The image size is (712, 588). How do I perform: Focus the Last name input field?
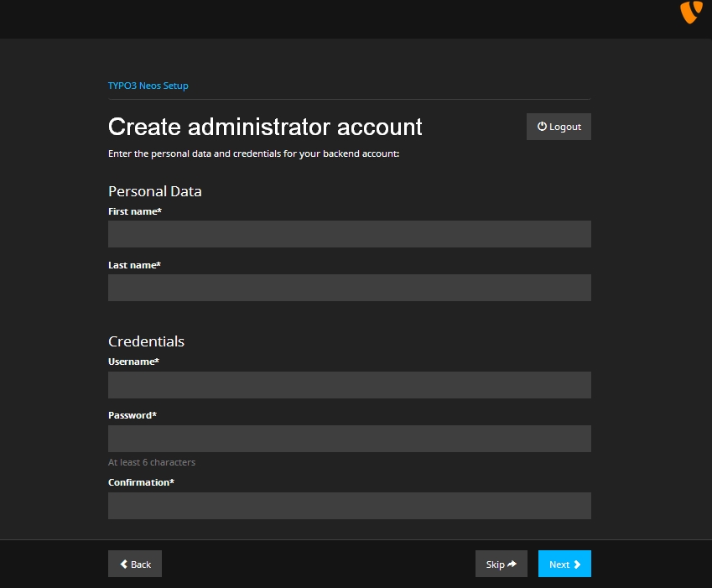pos(350,288)
